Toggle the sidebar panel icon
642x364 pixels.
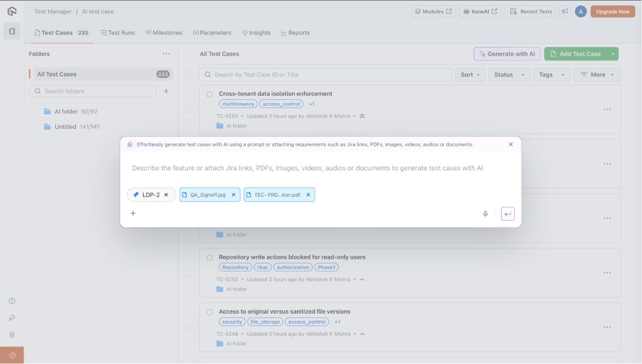pyautogui.click(x=12, y=32)
